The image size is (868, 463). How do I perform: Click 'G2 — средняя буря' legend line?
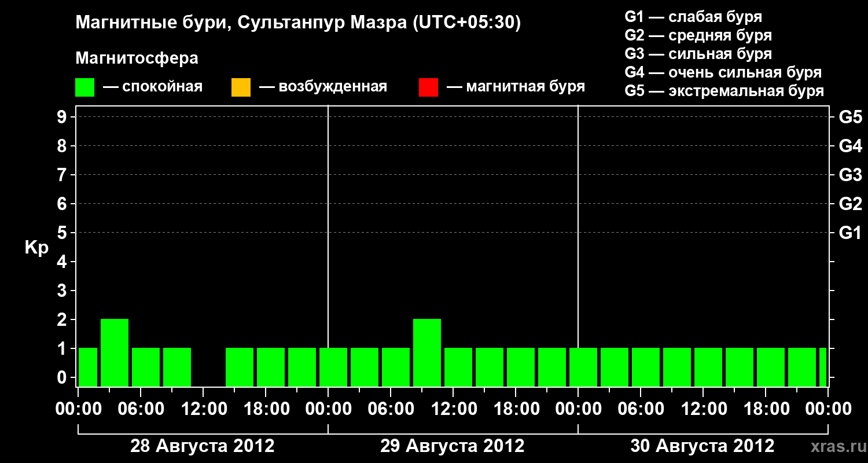pyautogui.click(x=698, y=35)
